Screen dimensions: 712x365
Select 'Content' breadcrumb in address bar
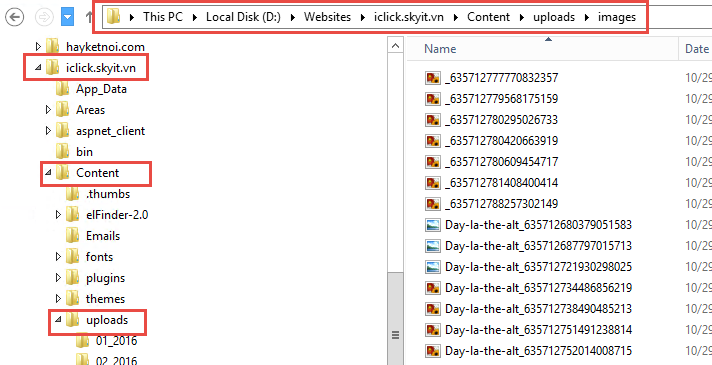[489, 17]
